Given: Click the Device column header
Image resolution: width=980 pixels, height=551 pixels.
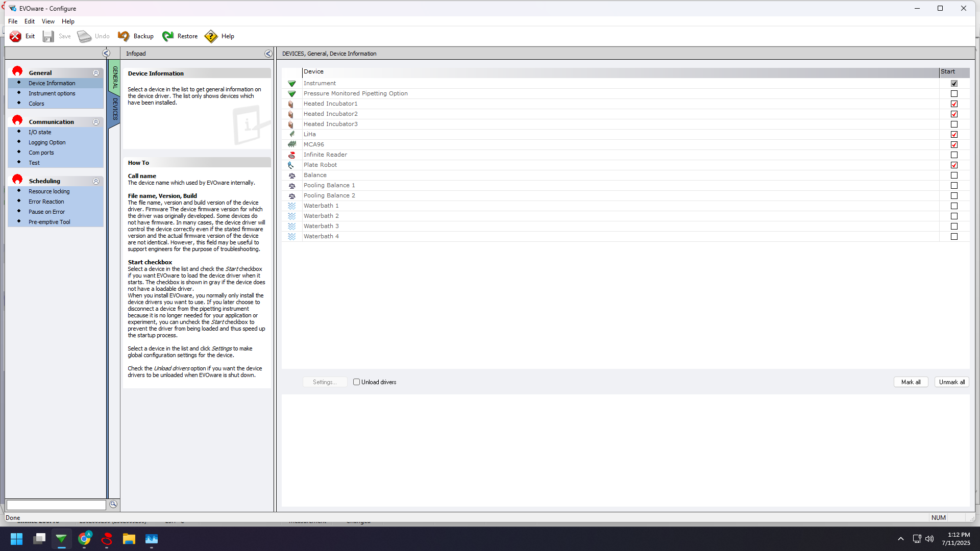Looking at the screenshot, I should coord(621,72).
